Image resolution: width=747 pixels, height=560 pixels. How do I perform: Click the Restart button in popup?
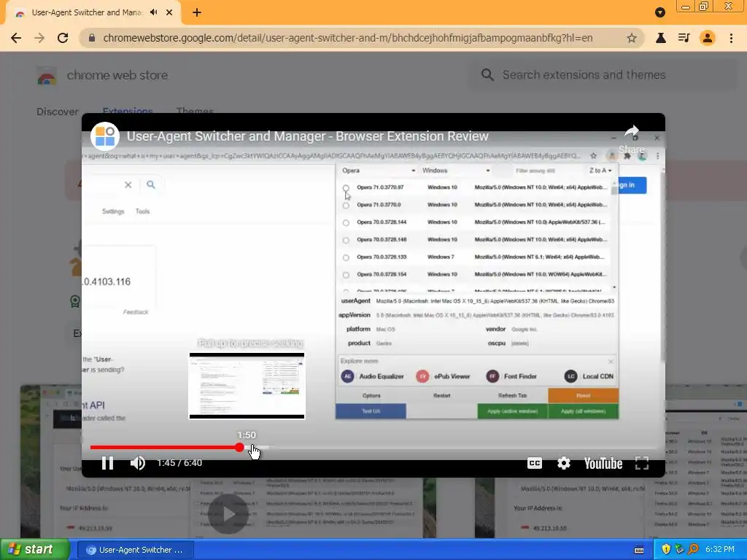pyautogui.click(x=441, y=396)
